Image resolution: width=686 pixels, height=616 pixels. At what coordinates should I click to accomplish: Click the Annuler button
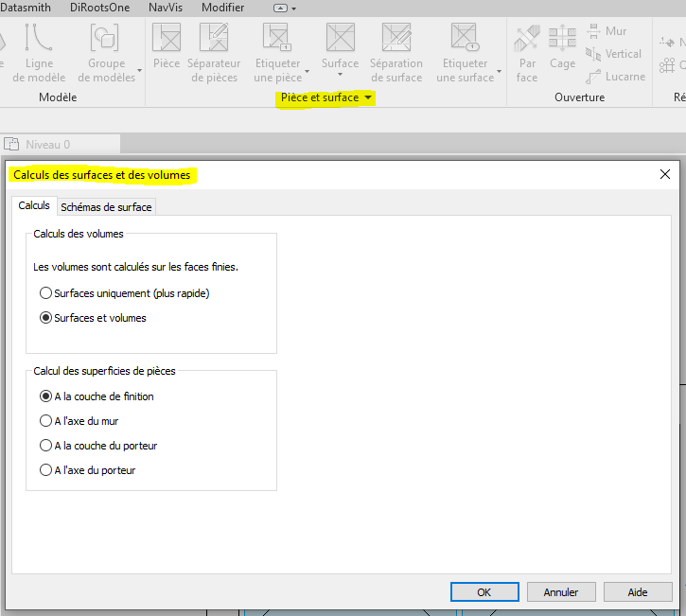561,592
